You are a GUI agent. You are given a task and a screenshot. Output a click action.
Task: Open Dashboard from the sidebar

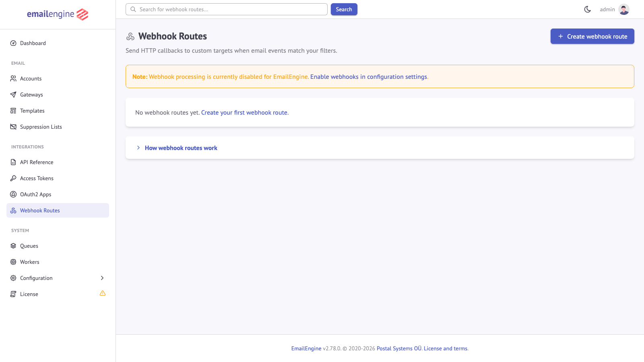tap(58, 43)
